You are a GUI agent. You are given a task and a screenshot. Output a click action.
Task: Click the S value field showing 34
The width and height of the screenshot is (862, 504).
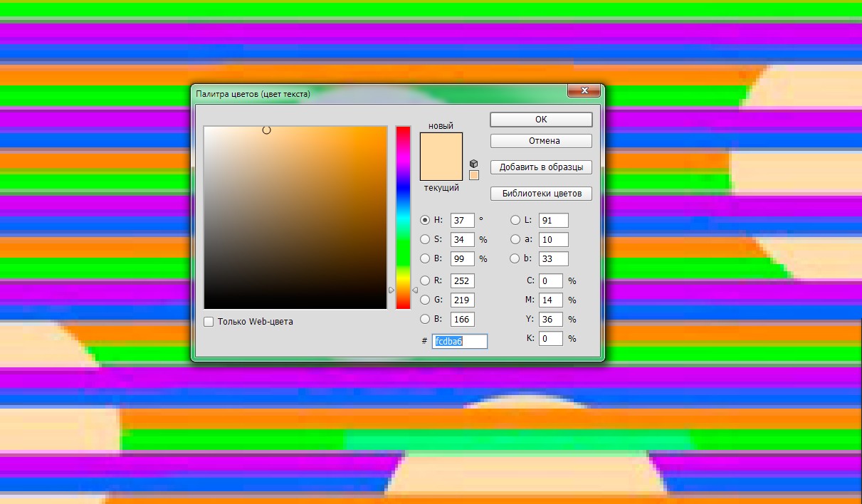click(463, 239)
